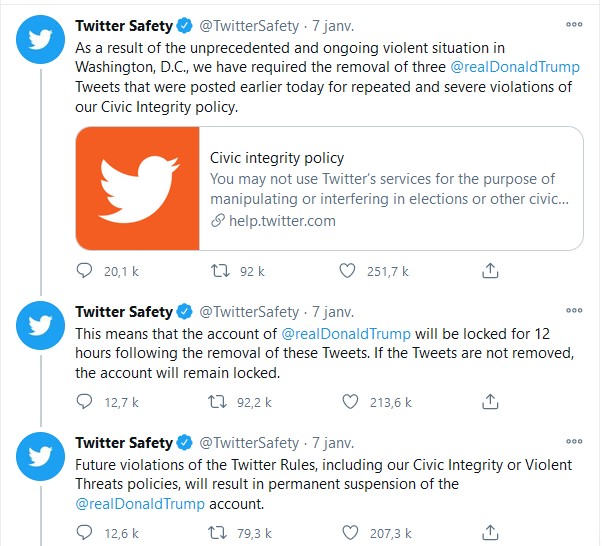Open the more options menu on first tweet
The height and width of the screenshot is (546, 602).
coord(574,24)
